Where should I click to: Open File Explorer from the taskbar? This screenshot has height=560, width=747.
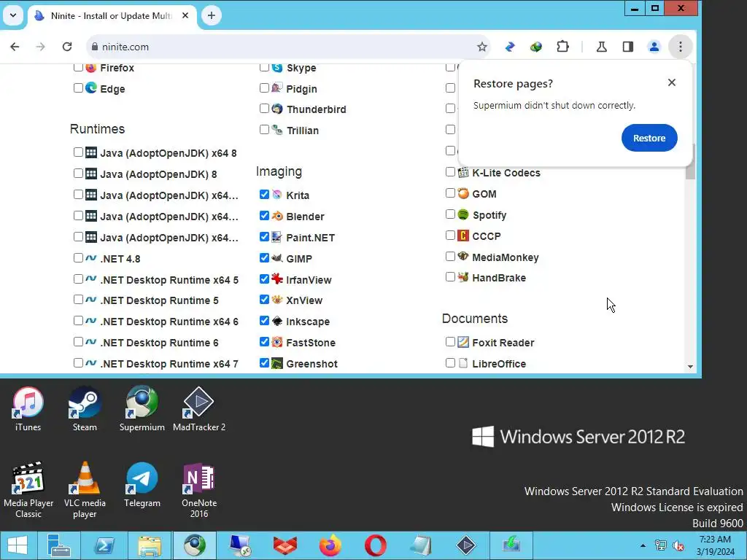click(x=149, y=545)
